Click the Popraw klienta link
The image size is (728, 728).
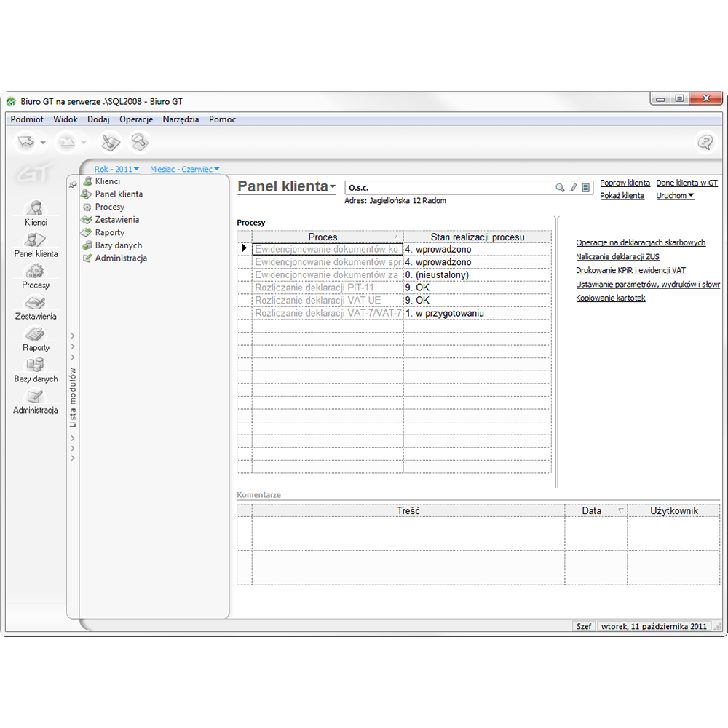click(x=625, y=183)
